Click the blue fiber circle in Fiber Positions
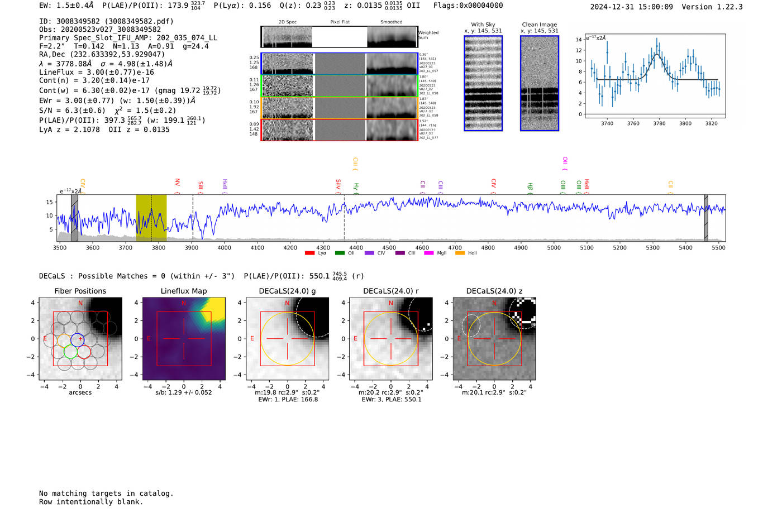782x532 pixels. [78, 339]
